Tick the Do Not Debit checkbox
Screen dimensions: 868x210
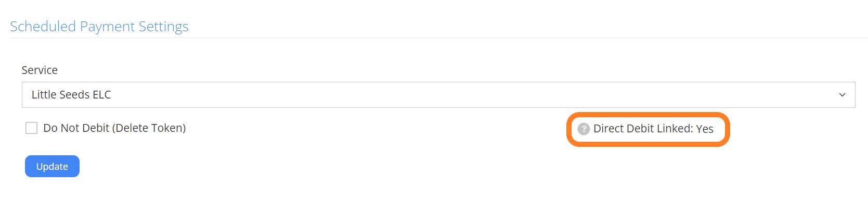click(x=32, y=128)
